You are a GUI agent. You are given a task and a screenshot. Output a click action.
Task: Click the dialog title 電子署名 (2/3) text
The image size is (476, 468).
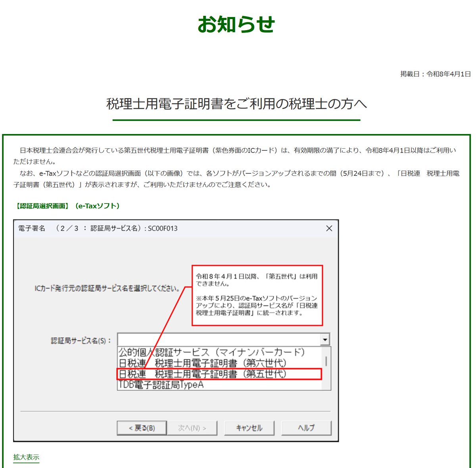pyautogui.click(x=98, y=228)
